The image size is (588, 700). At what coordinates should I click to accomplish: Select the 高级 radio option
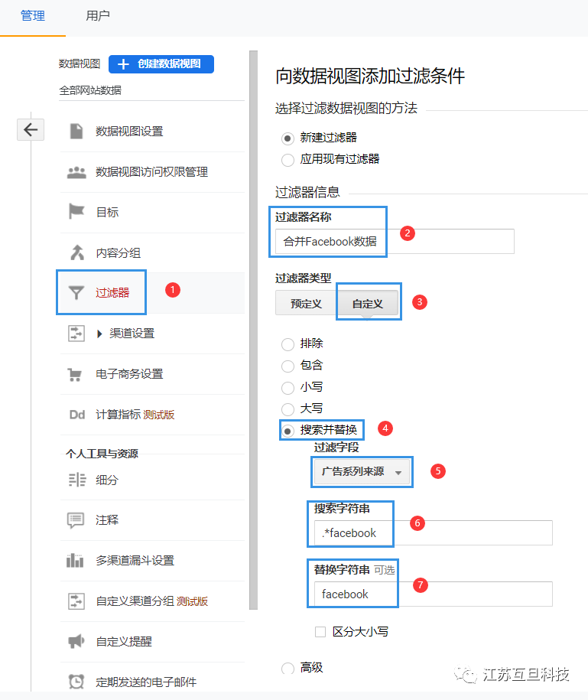click(288, 669)
